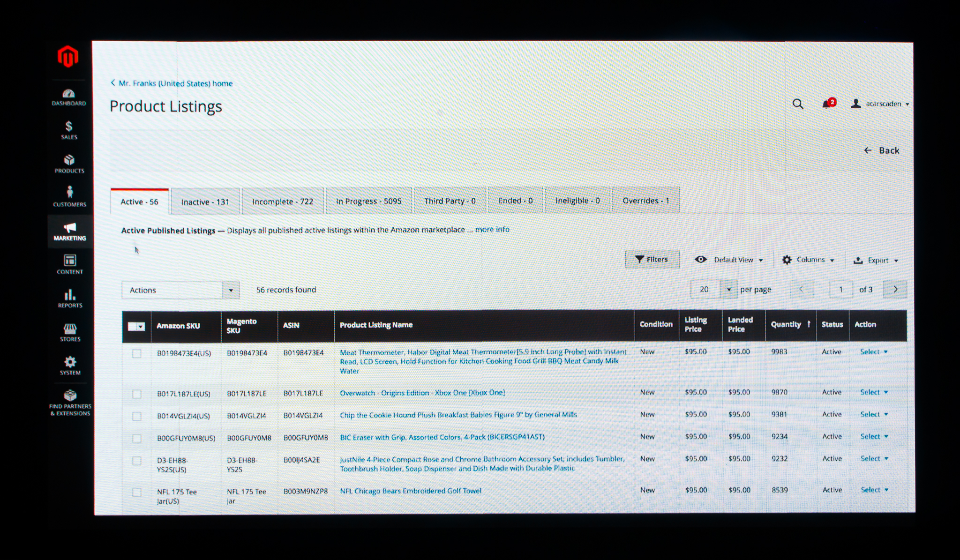The height and width of the screenshot is (560, 960).
Task: Open the Sales sidebar menu
Action: tap(69, 130)
